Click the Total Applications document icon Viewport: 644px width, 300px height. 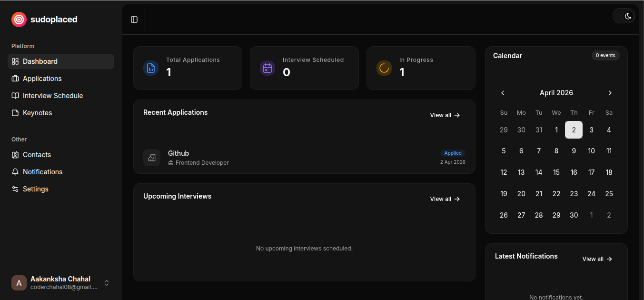click(x=151, y=68)
